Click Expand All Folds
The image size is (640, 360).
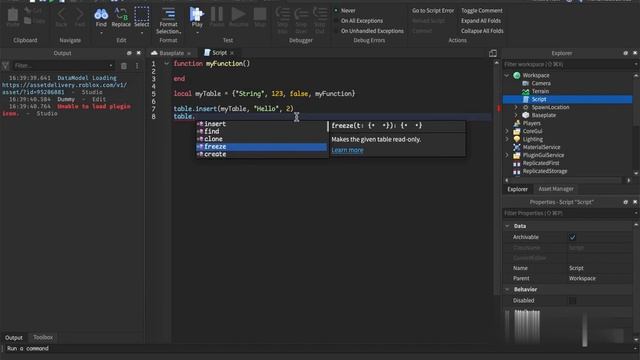(481, 20)
